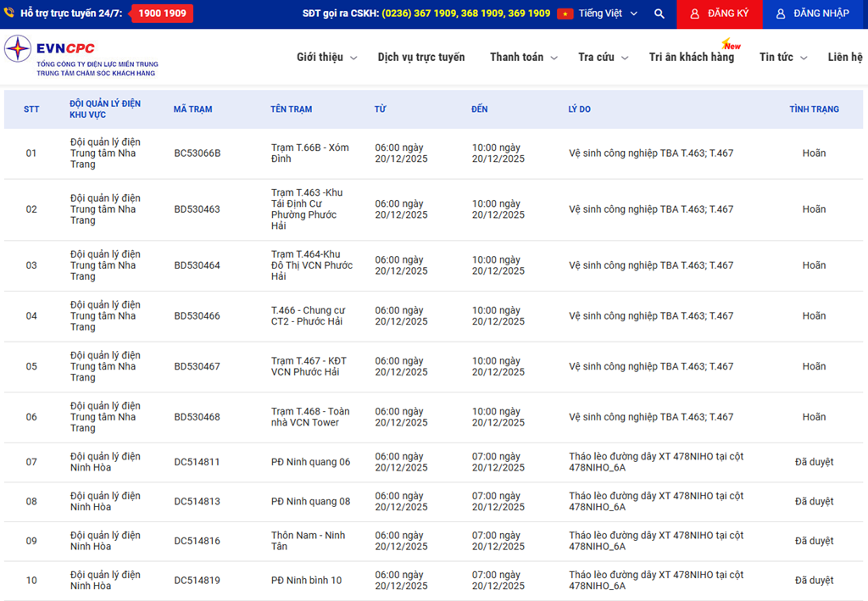The height and width of the screenshot is (601, 868).
Task: Click the user icon beside ĐĂNG NHẬP
Action: (781, 14)
